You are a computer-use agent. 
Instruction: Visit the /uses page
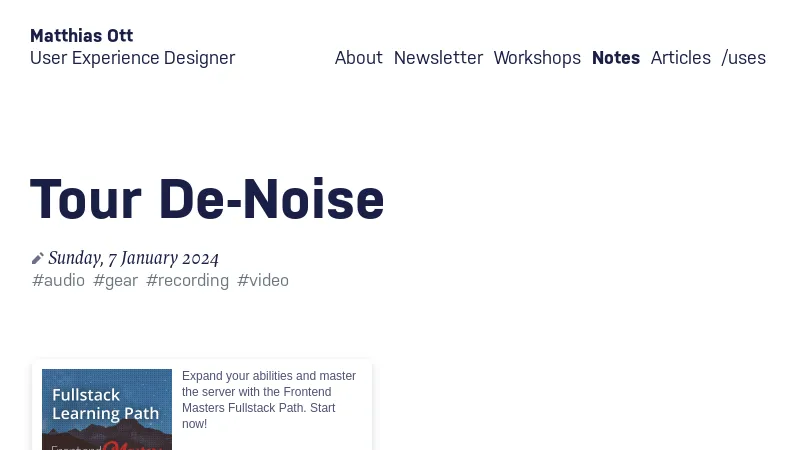[x=743, y=58]
